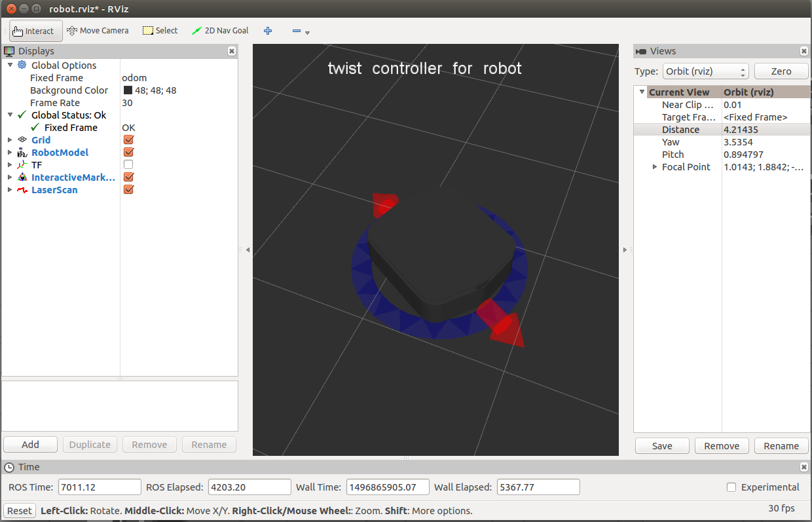The image size is (812, 522).
Task: Disable the Grid display checkbox
Action: tap(128, 140)
